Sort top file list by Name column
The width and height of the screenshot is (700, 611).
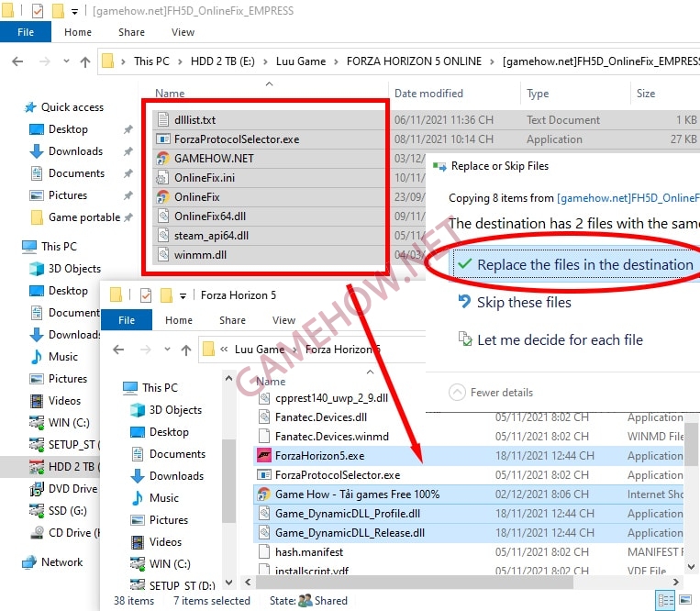click(x=170, y=94)
